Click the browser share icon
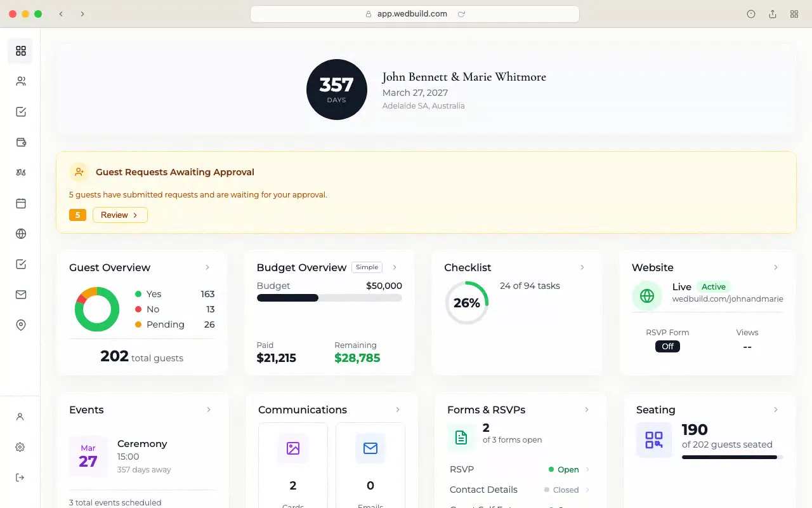 pyautogui.click(x=773, y=14)
